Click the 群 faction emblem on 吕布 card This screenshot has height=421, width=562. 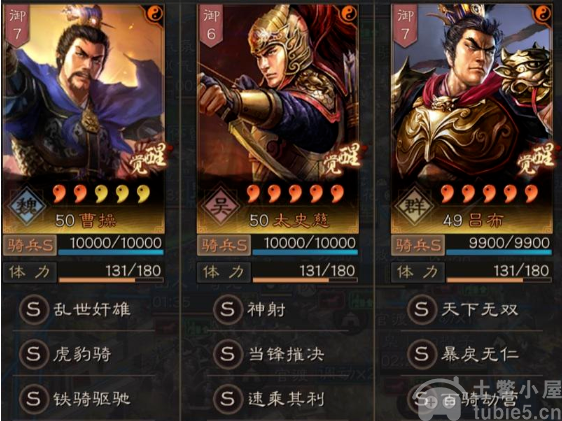[414, 207]
